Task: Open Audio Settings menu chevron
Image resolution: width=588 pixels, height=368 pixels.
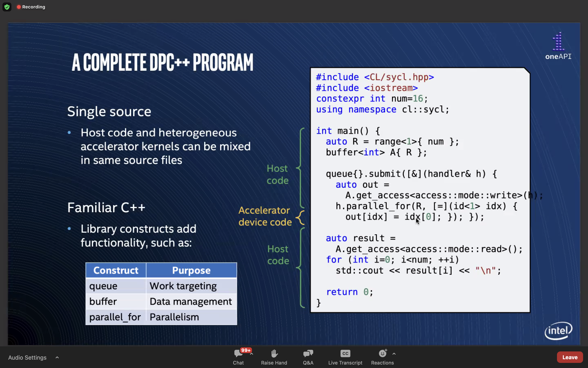Action: 57,357
